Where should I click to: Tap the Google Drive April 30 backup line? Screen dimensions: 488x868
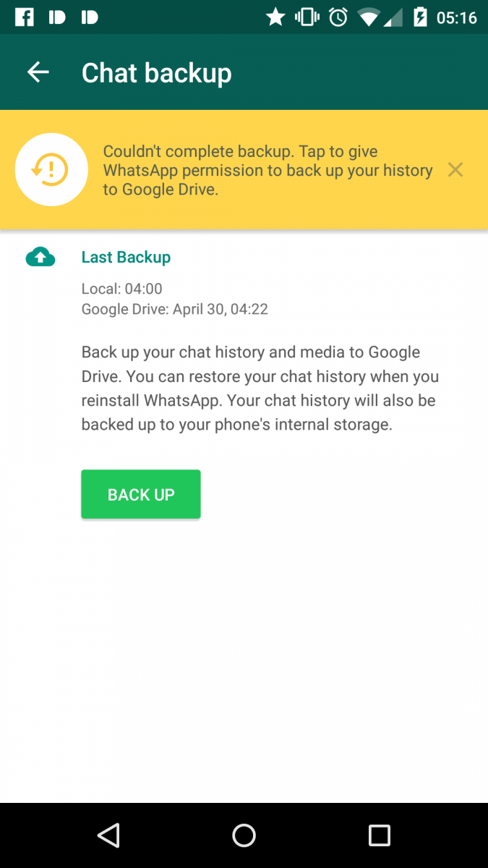[175, 310]
